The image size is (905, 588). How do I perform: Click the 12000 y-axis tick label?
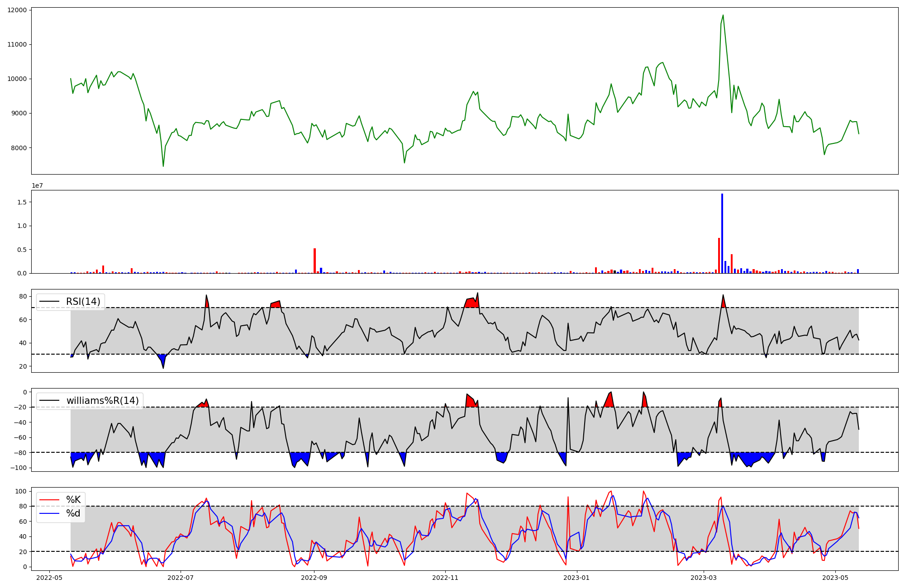point(17,10)
